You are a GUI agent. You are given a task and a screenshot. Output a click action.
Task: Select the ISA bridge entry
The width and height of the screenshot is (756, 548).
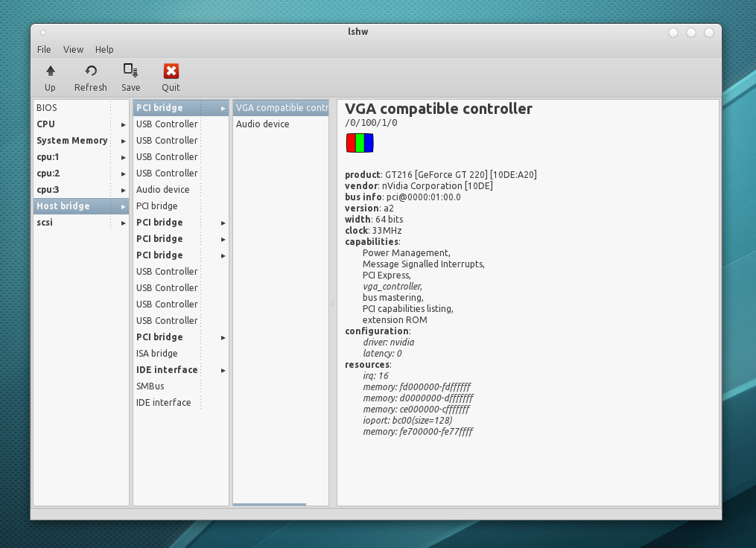181,354
